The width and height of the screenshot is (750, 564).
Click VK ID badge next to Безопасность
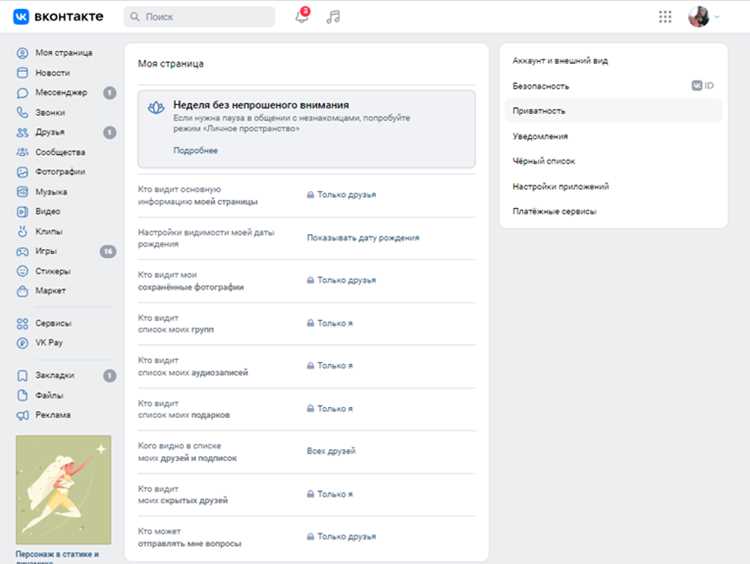(702, 86)
